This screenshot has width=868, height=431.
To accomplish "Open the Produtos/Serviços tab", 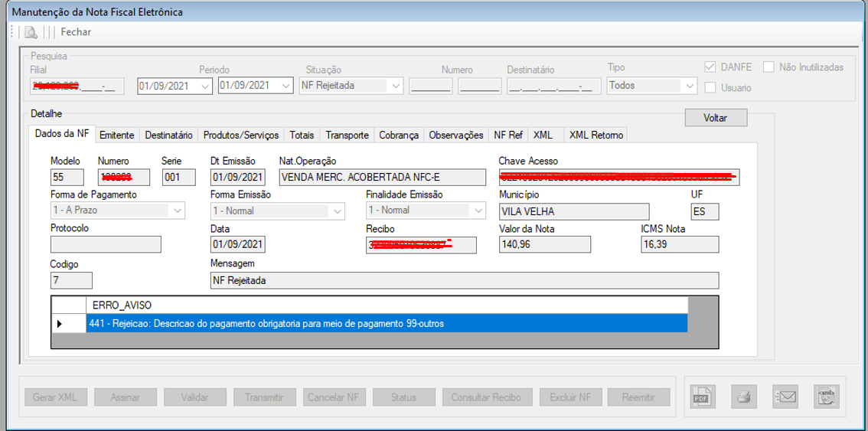I will click(x=241, y=135).
